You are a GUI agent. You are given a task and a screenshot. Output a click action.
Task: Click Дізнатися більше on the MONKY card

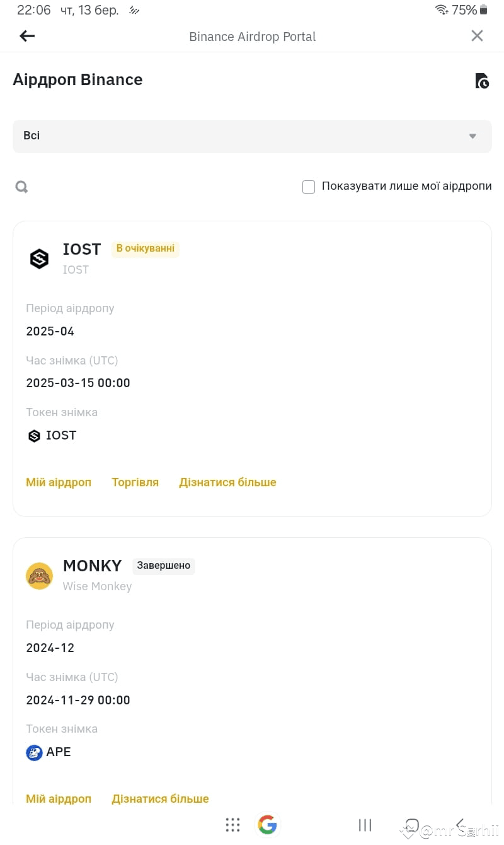pyautogui.click(x=159, y=798)
